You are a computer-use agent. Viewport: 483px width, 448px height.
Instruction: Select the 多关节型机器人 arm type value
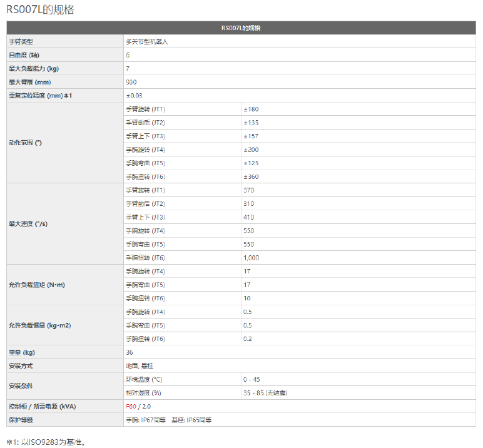click(x=147, y=42)
